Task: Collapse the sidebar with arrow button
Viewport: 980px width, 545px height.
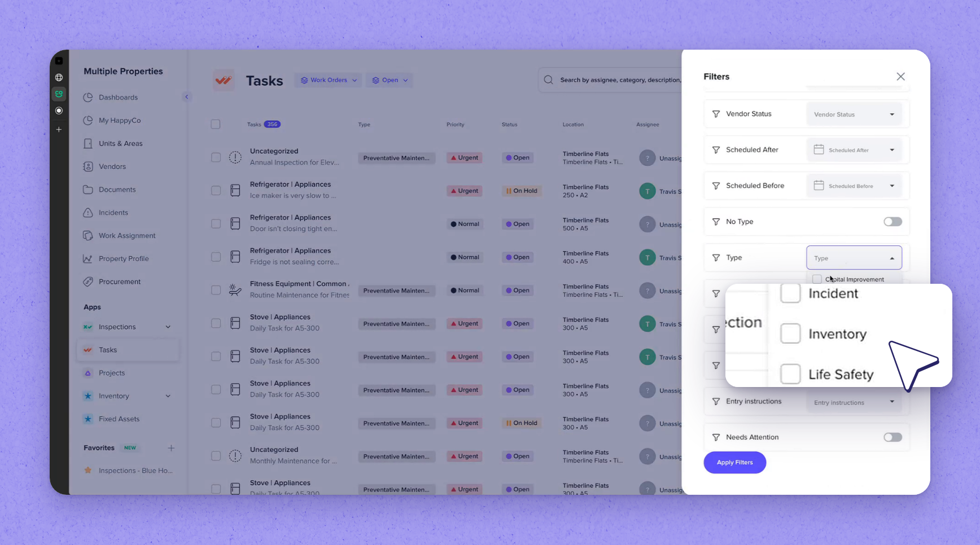Action: (186, 96)
